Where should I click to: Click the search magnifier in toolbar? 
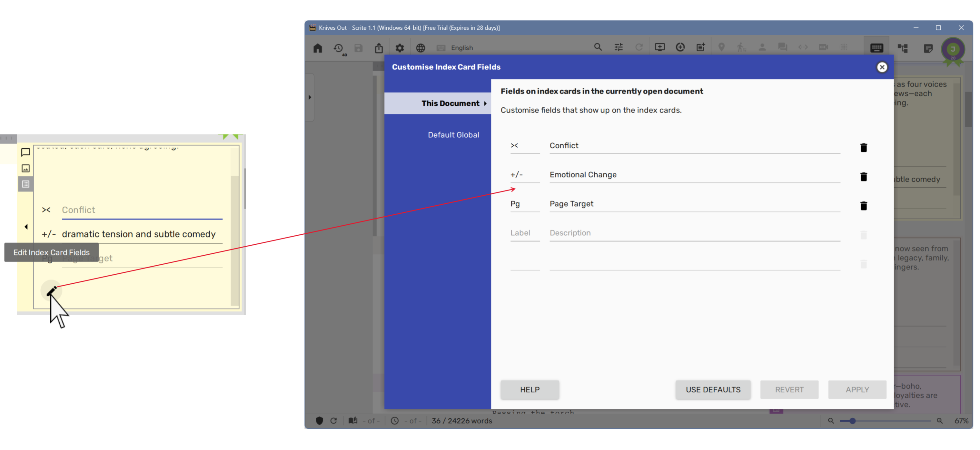pyautogui.click(x=598, y=47)
